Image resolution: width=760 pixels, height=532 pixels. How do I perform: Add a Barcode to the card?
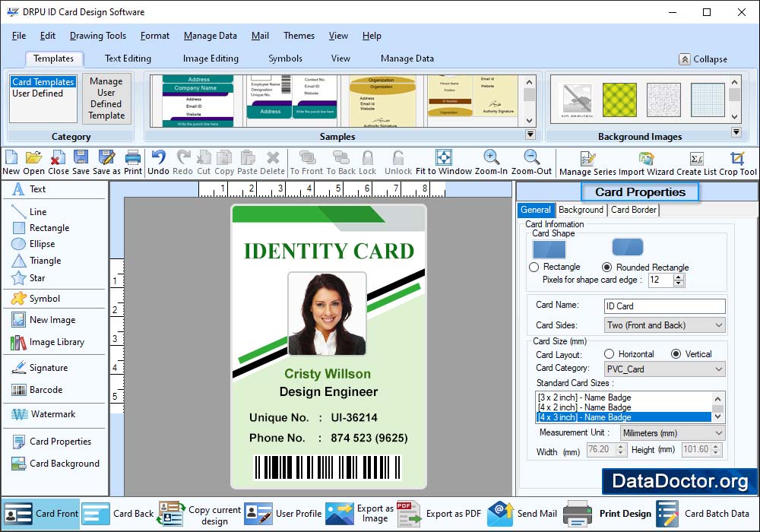point(36,390)
